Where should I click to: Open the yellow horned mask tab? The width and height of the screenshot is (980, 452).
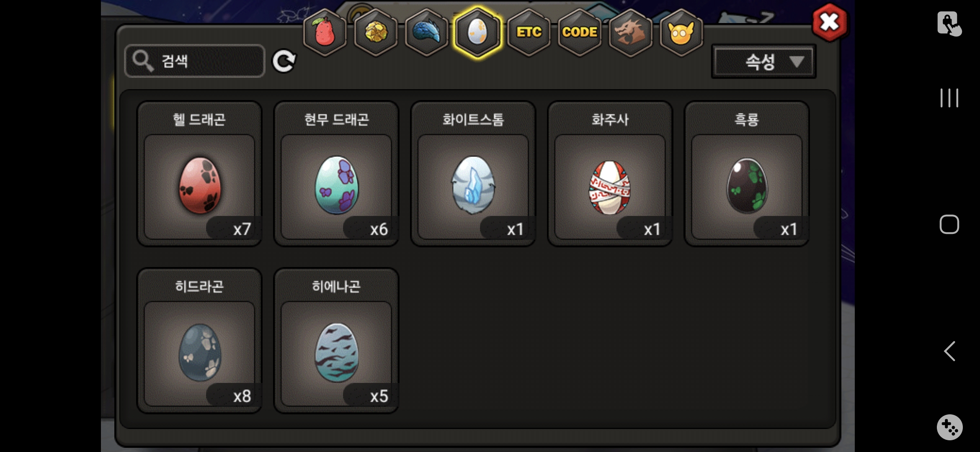coord(681,32)
